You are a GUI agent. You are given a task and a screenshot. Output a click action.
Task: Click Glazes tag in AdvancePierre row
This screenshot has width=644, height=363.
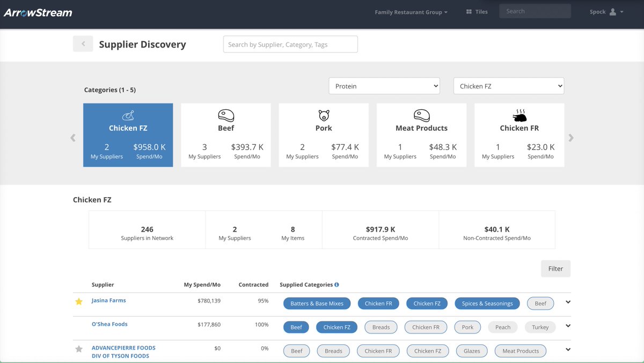[x=472, y=351]
